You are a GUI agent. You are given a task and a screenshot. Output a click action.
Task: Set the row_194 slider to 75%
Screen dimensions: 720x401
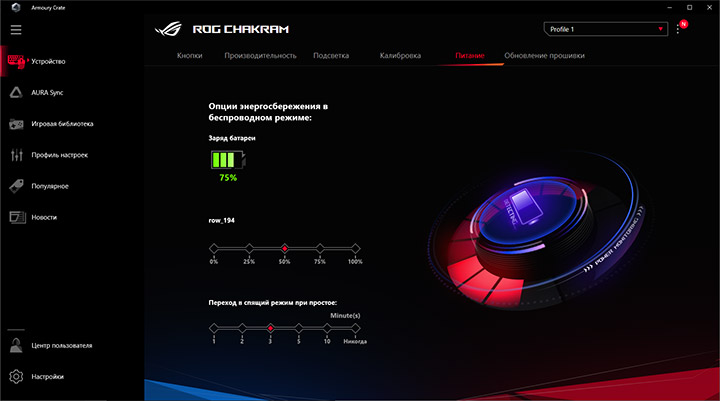[x=320, y=249]
